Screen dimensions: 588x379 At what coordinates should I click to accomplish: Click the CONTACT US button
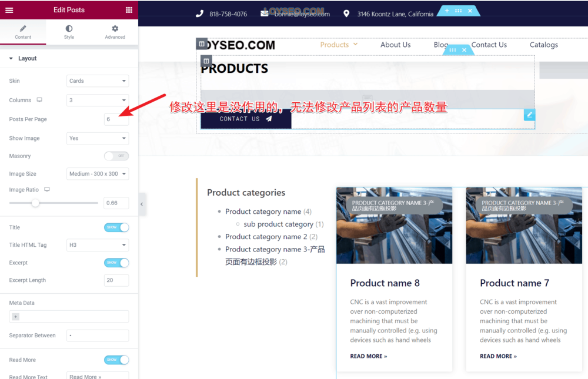click(246, 119)
